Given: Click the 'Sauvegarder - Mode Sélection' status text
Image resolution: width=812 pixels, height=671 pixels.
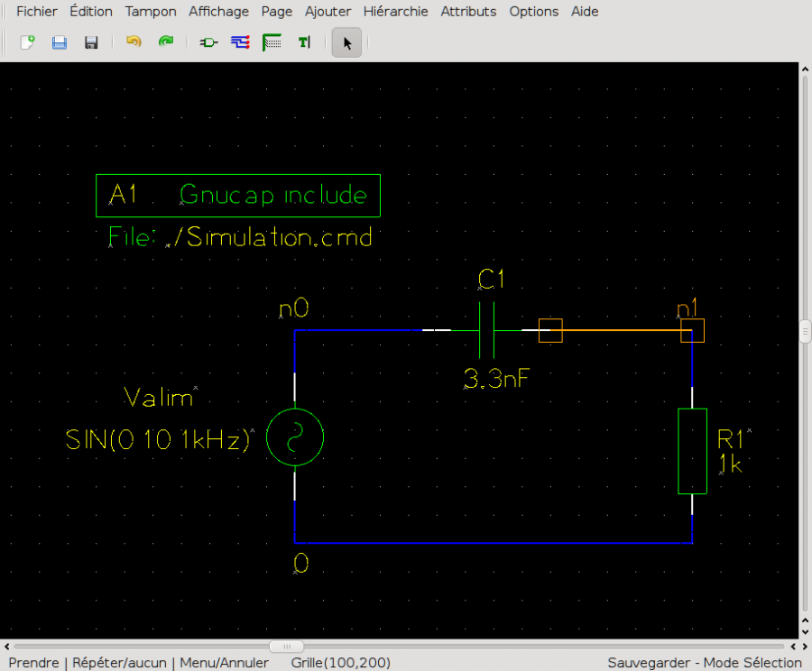Looking at the screenshot, I should 705,663.
